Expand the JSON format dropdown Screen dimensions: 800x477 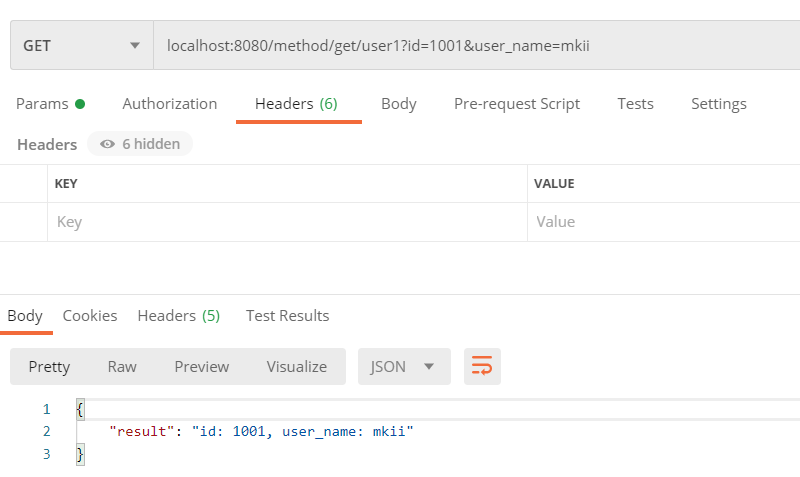tap(404, 367)
